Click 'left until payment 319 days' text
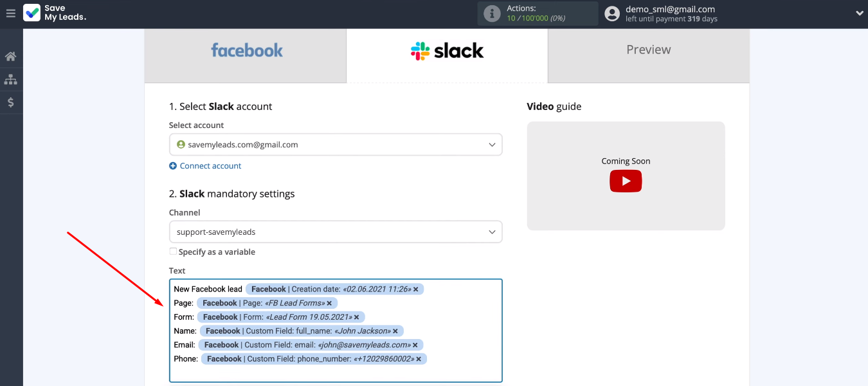 coord(671,19)
